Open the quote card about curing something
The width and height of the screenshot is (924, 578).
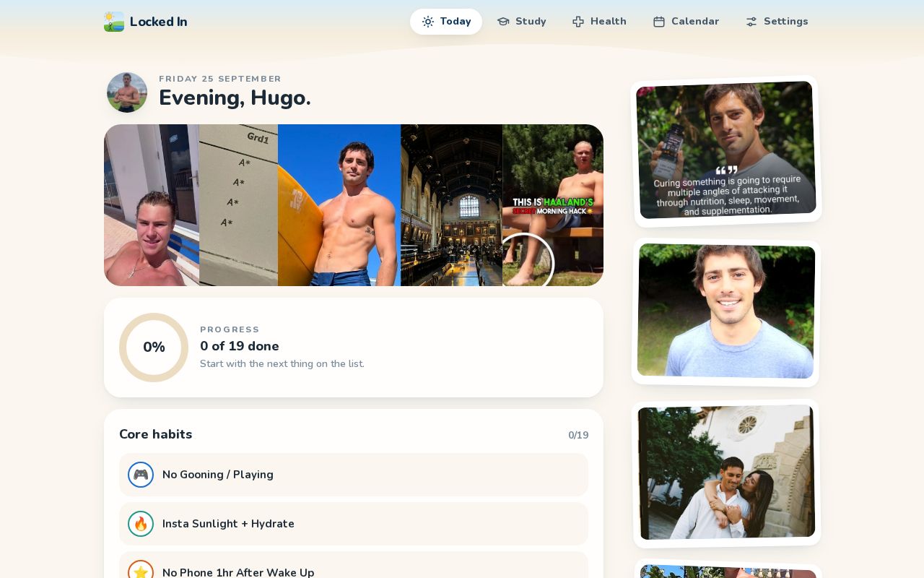point(726,150)
